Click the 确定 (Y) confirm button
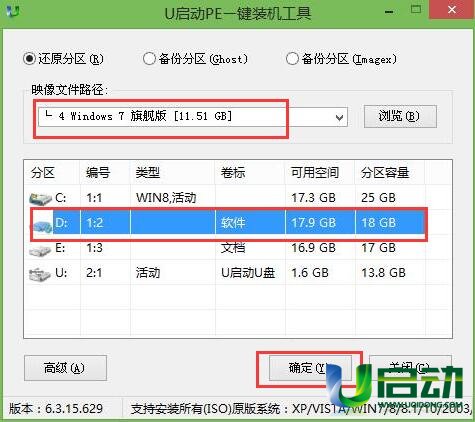Screen dimensions: 475x422 (310, 368)
